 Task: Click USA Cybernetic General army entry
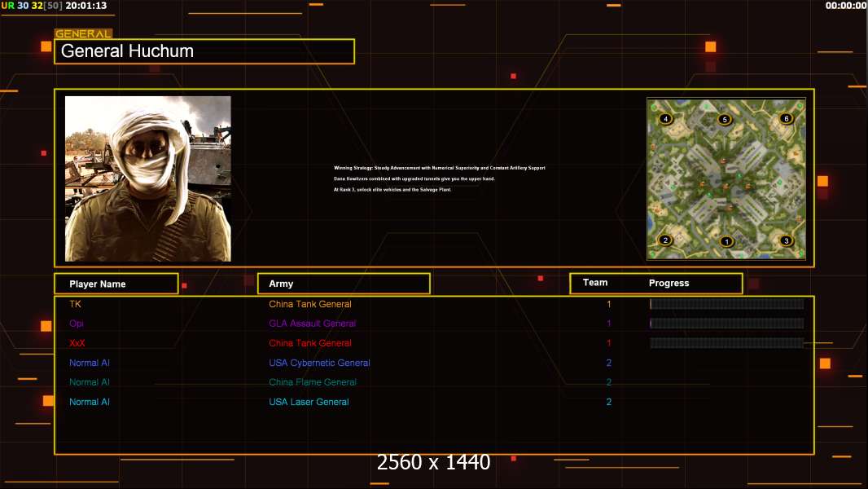(319, 363)
